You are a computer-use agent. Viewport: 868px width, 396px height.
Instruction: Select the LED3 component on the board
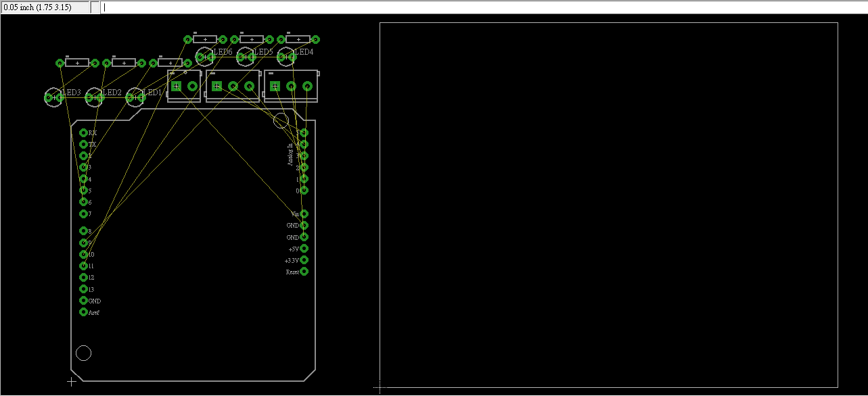pyautogui.click(x=54, y=97)
